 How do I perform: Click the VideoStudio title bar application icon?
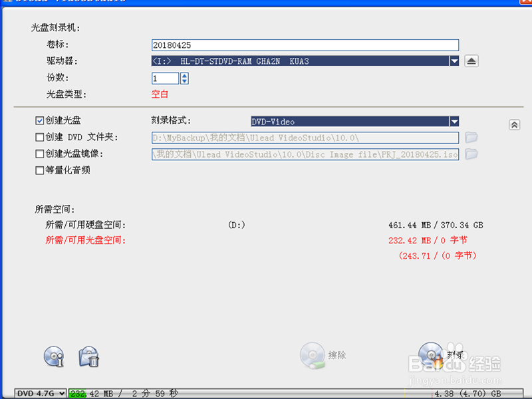pyautogui.click(x=7, y=2)
